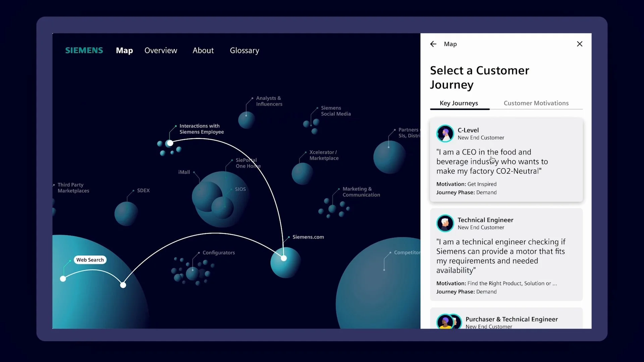Select the SDEX sphere node
The image size is (644, 362).
point(126,214)
